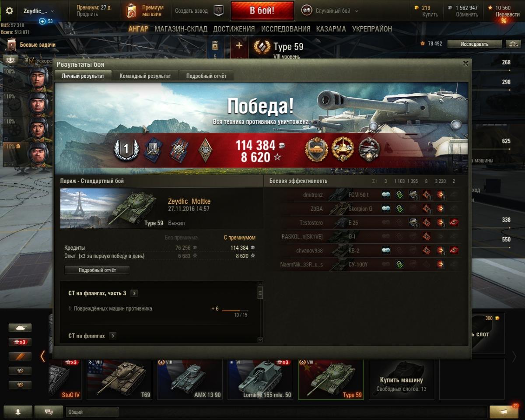
Task: Click the notifications icon with badge 21
Action: point(504,412)
